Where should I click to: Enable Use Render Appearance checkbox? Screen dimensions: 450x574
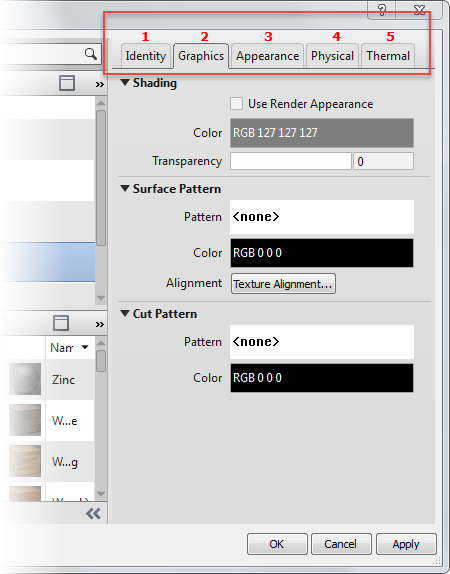tap(236, 104)
